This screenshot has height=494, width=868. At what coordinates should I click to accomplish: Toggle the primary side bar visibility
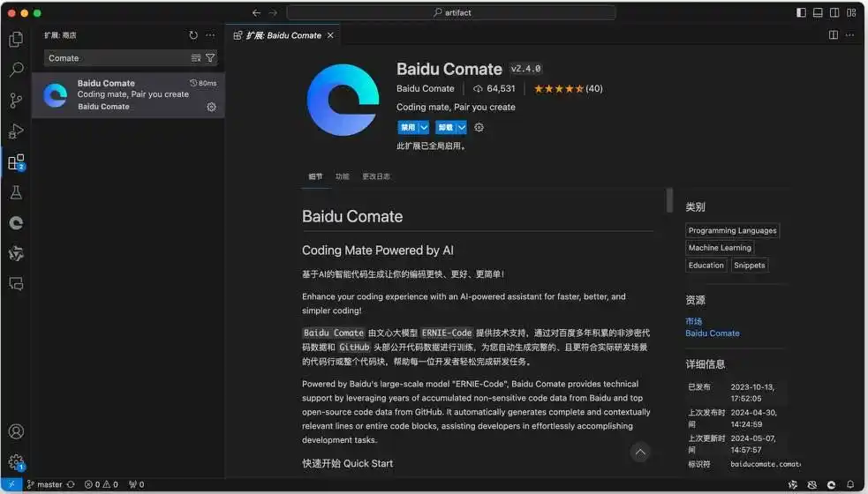coord(801,12)
